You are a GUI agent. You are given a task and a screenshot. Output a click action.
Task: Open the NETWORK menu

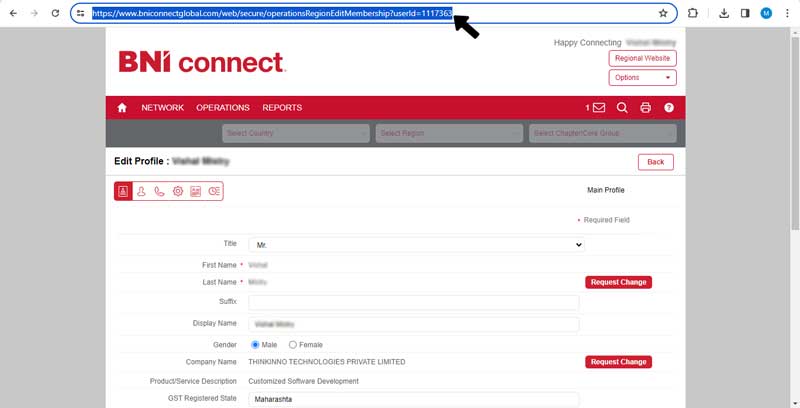tap(162, 108)
